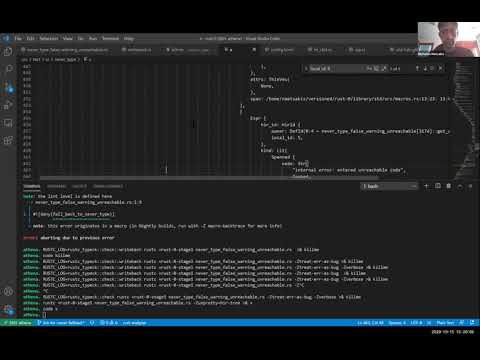
Task: Open the Accounts icon in activity bar
Action: pyautogui.click(x=8, y=292)
